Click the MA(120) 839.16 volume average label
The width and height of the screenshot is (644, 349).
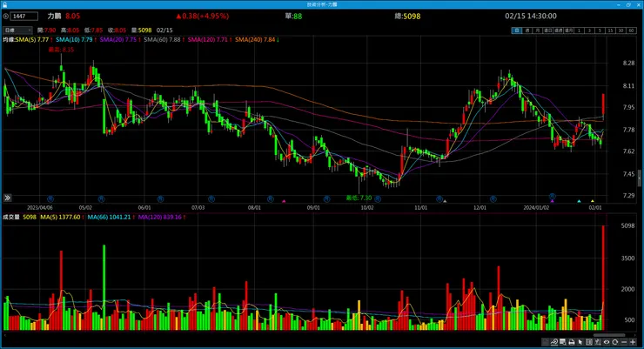coord(160,217)
